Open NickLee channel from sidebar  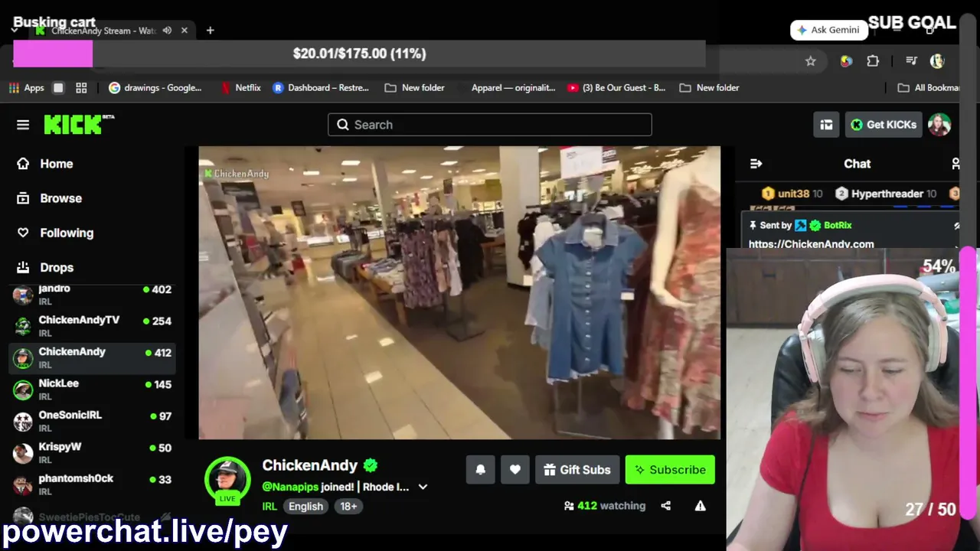coord(92,389)
